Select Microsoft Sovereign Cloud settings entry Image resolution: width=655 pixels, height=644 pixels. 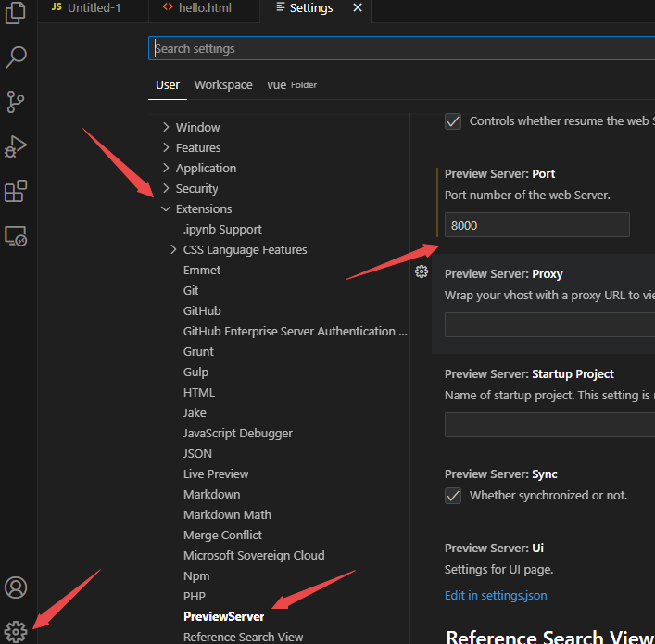254,556
